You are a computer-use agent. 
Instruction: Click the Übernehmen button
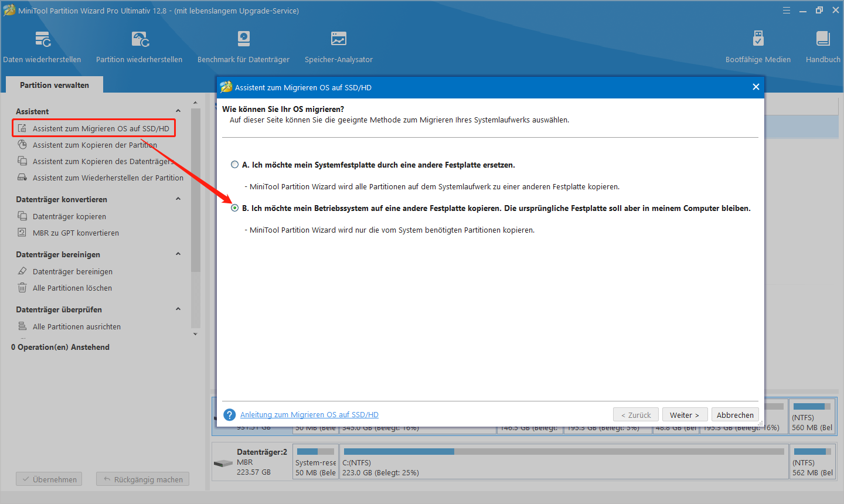click(x=49, y=479)
